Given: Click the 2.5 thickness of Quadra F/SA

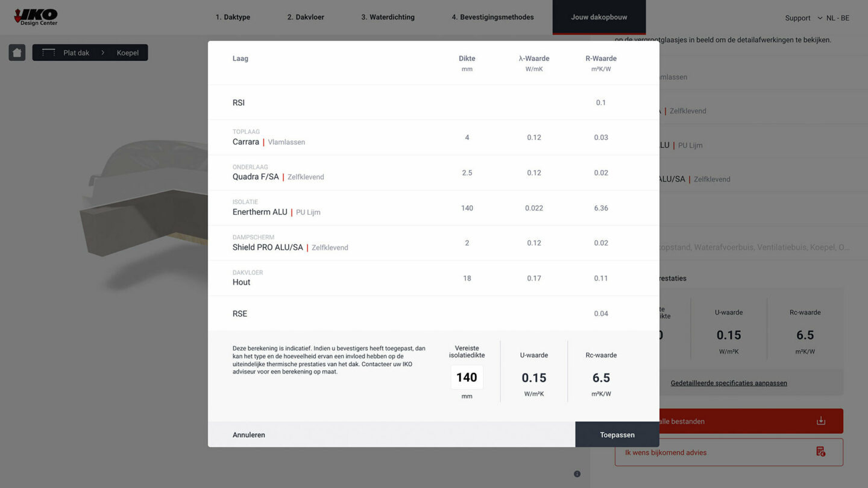Looking at the screenshot, I should [x=467, y=173].
